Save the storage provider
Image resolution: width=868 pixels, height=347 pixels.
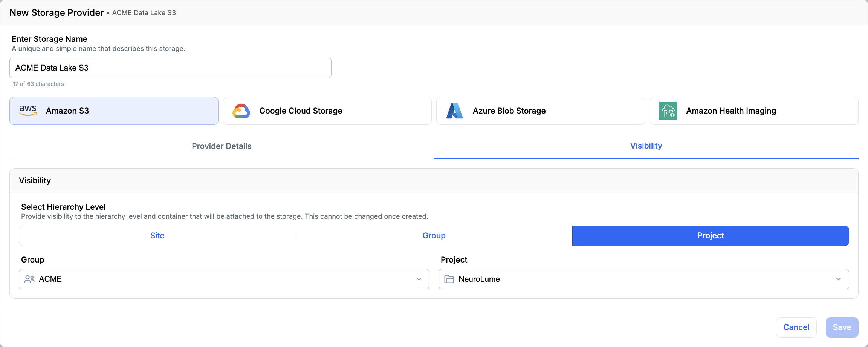(x=842, y=327)
